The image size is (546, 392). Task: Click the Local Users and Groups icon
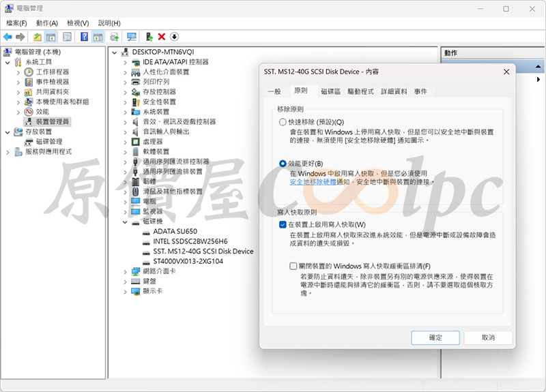click(29, 102)
